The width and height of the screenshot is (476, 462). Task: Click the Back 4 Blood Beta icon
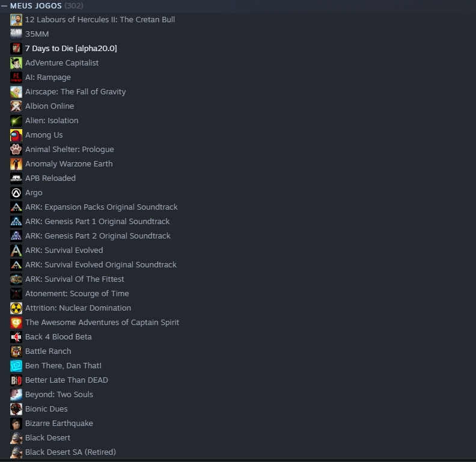click(x=16, y=337)
